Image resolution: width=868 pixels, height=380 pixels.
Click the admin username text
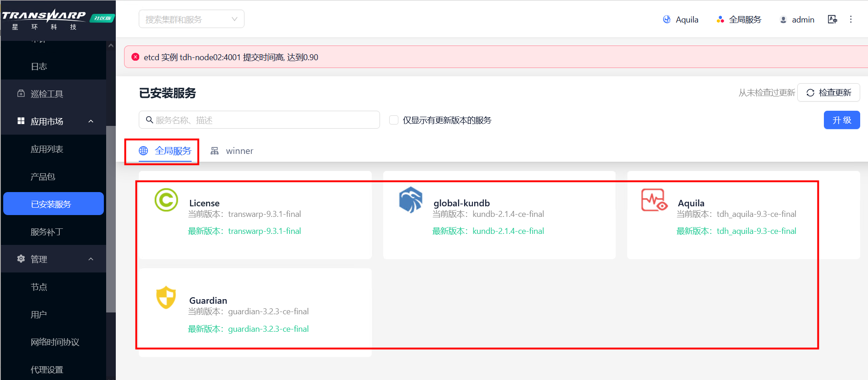pos(803,19)
